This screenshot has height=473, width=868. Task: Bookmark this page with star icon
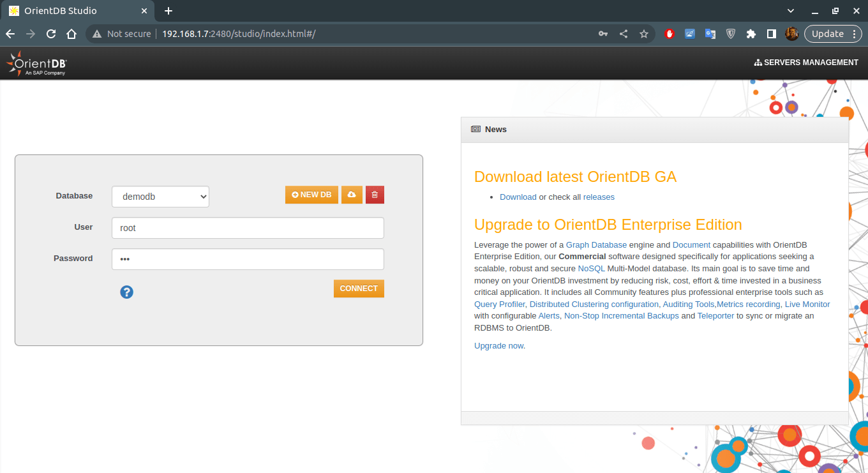pos(644,34)
